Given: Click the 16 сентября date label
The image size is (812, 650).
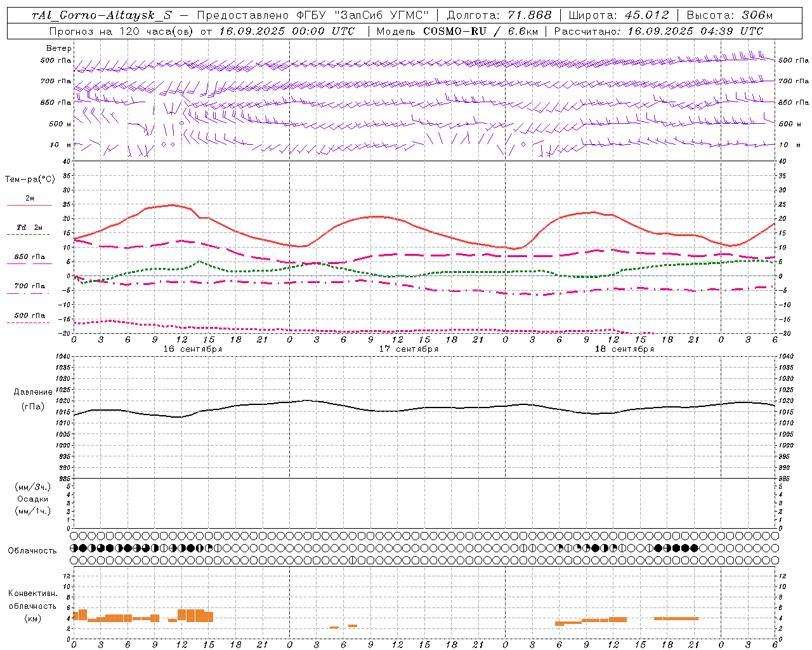Looking at the screenshot, I should coord(192,349).
